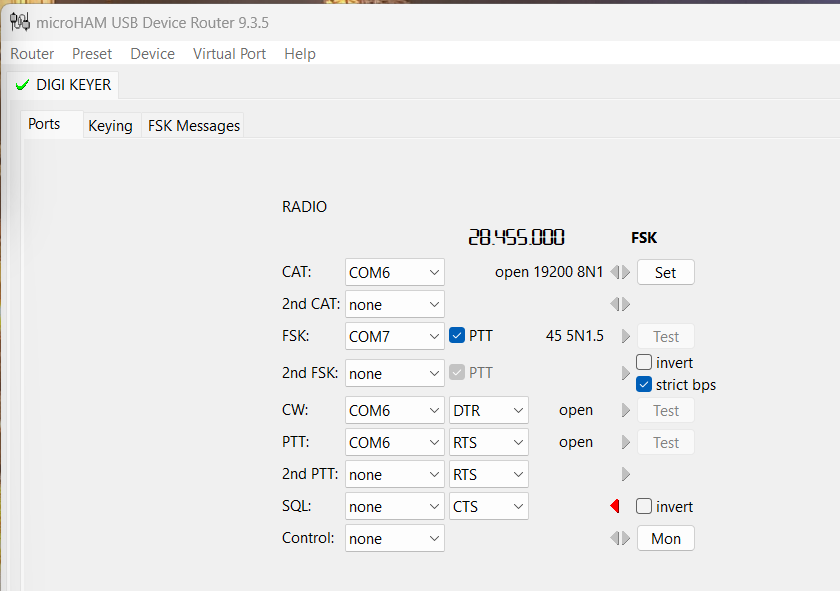The height and width of the screenshot is (591, 840).
Task: Click the 28.455.000 frequency display
Action: [x=516, y=238]
